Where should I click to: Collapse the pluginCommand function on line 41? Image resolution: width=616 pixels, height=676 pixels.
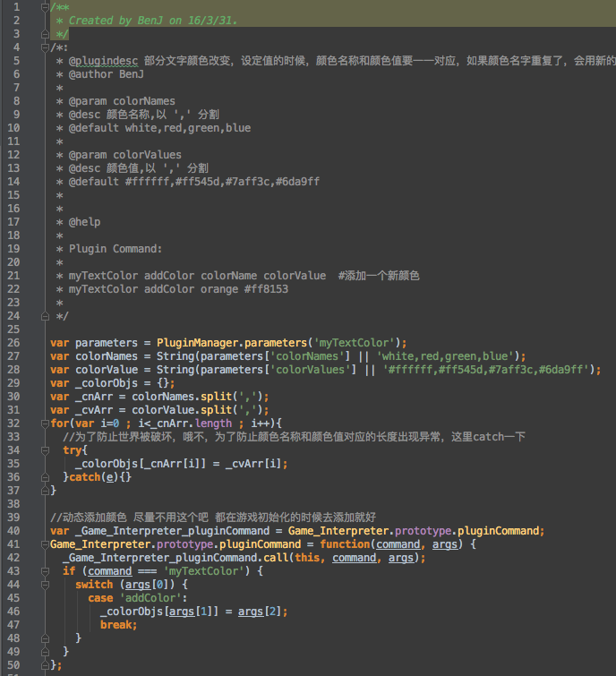45,544
